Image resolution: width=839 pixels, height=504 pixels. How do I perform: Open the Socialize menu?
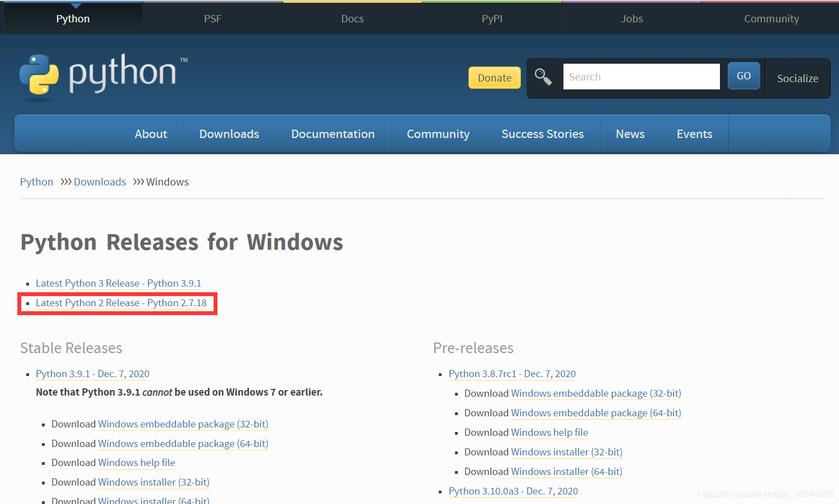click(798, 78)
